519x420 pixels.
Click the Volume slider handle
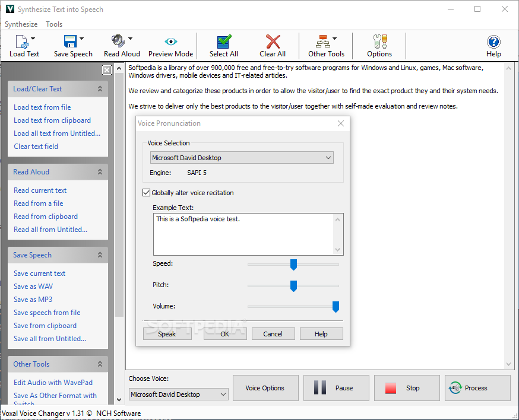pyautogui.click(x=336, y=307)
